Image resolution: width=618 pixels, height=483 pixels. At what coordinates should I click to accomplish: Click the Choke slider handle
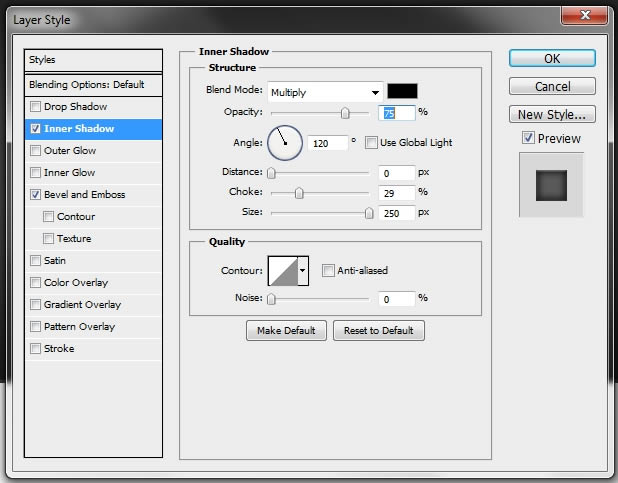(x=299, y=193)
